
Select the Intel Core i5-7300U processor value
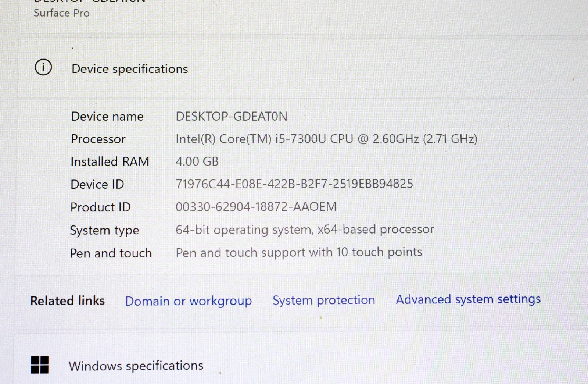click(326, 139)
